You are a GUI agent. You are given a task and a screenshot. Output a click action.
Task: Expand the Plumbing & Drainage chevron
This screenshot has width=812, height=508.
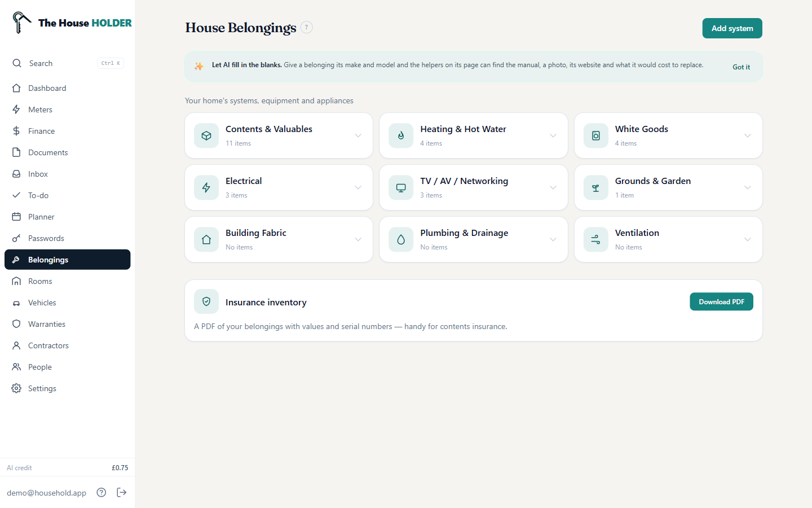point(553,239)
